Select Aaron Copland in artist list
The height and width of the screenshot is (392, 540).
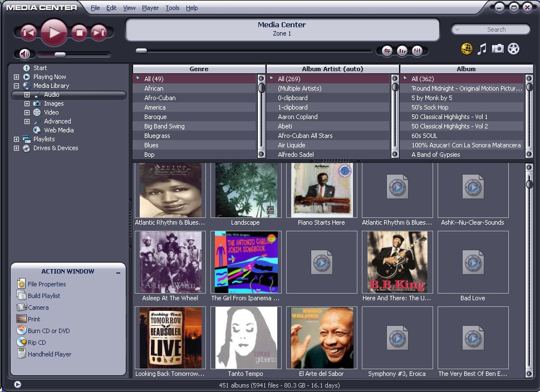coord(328,117)
